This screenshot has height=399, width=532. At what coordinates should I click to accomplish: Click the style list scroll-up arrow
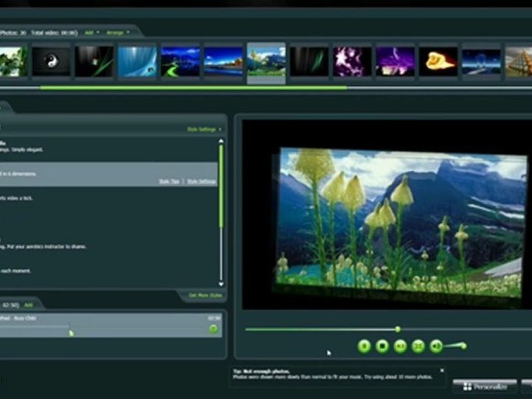coord(221,140)
